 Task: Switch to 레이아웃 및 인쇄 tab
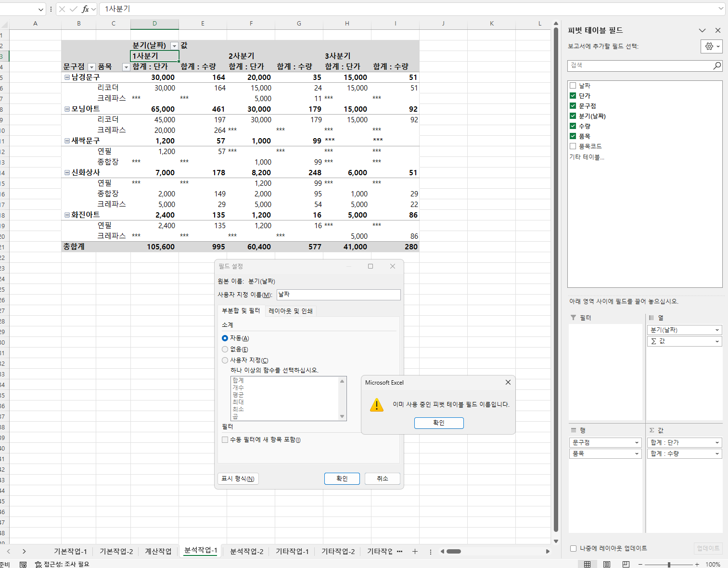pyautogui.click(x=291, y=311)
